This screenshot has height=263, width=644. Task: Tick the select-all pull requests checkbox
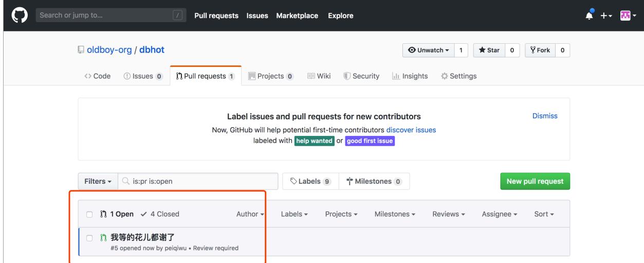click(89, 214)
